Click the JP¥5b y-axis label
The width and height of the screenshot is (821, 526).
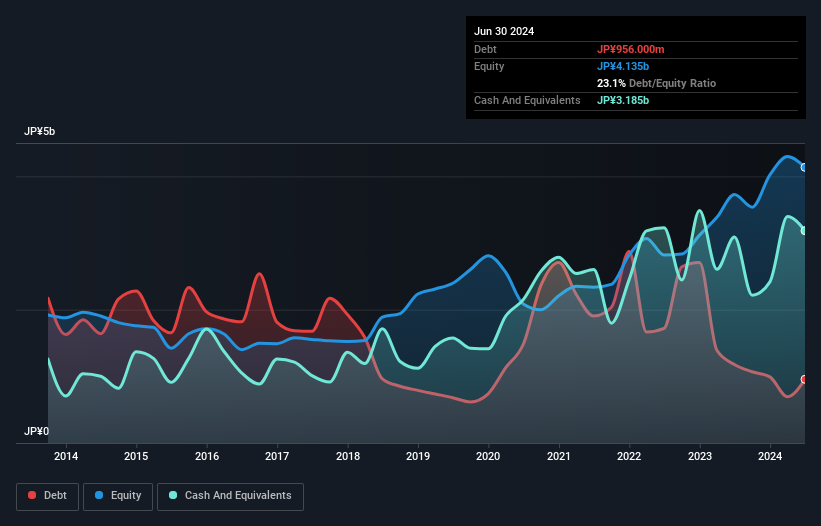[x=39, y=131]
